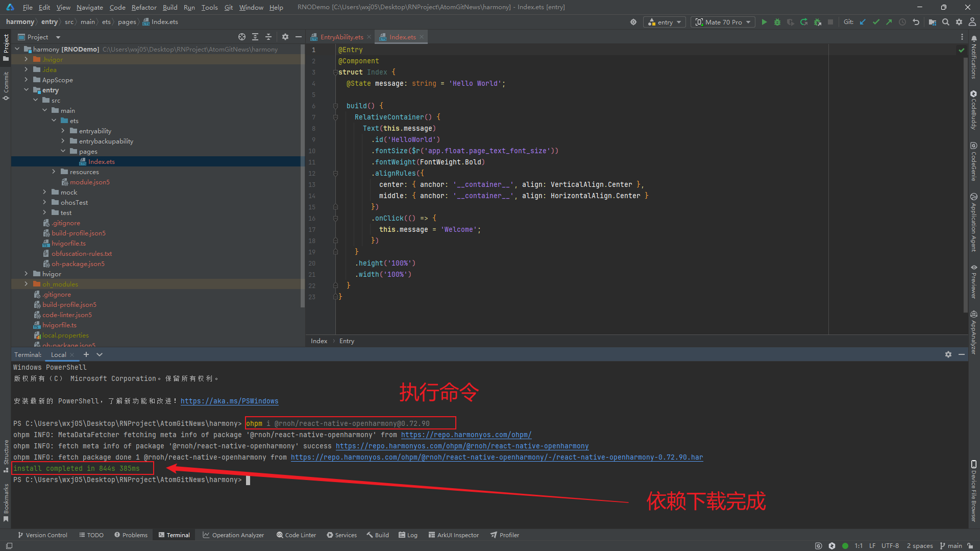Open the Tools menu
980x551 pixels.
point(209,7)
